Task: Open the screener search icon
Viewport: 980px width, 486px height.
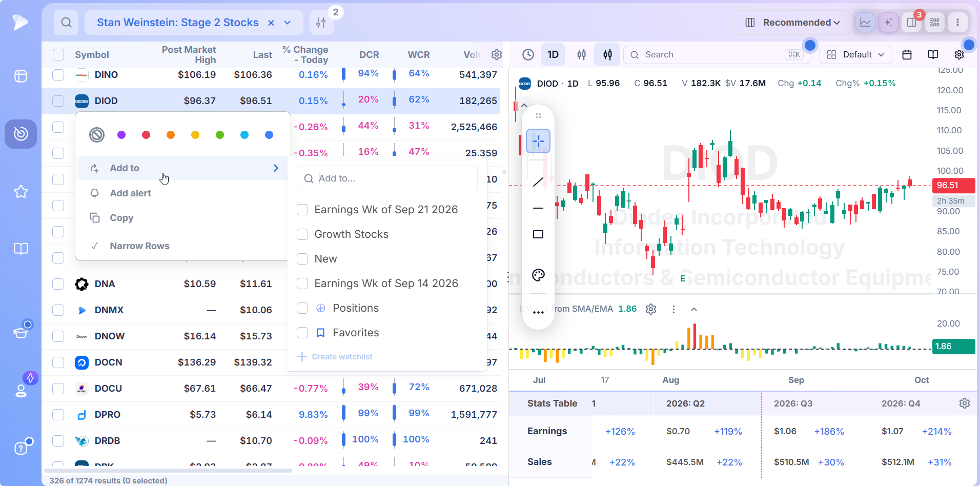Action: coord(66,23)
